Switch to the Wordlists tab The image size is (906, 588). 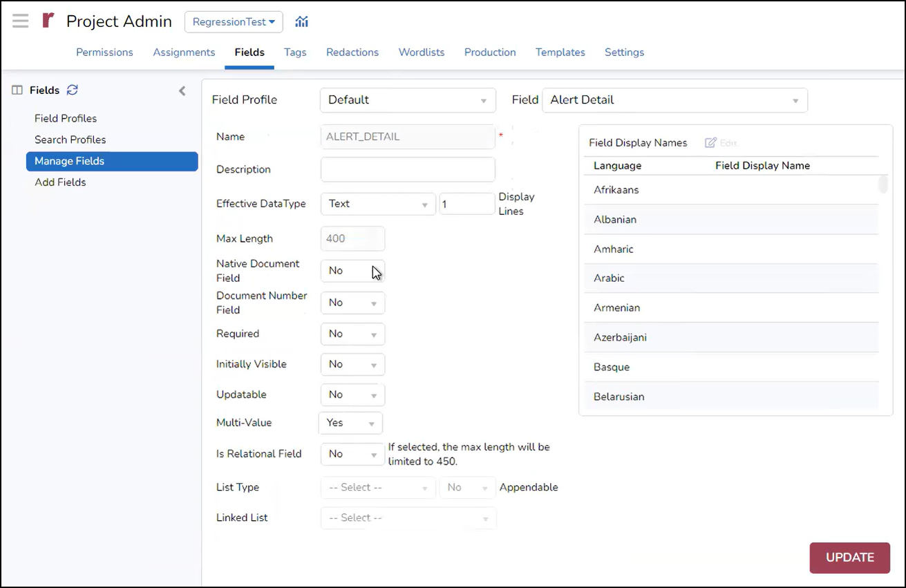(422, 53)
